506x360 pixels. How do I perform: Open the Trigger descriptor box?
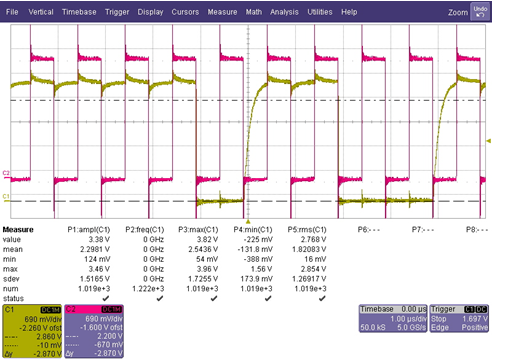(459, 318)
